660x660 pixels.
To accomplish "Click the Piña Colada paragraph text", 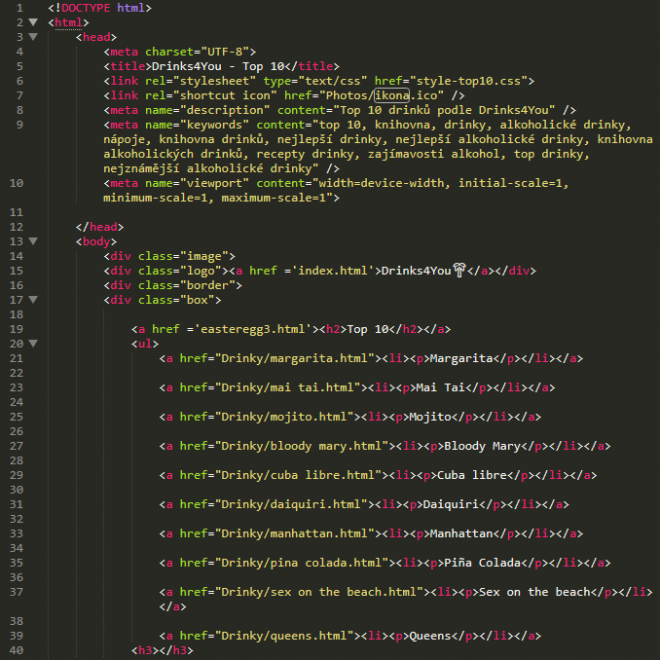I will coord(482,562).
